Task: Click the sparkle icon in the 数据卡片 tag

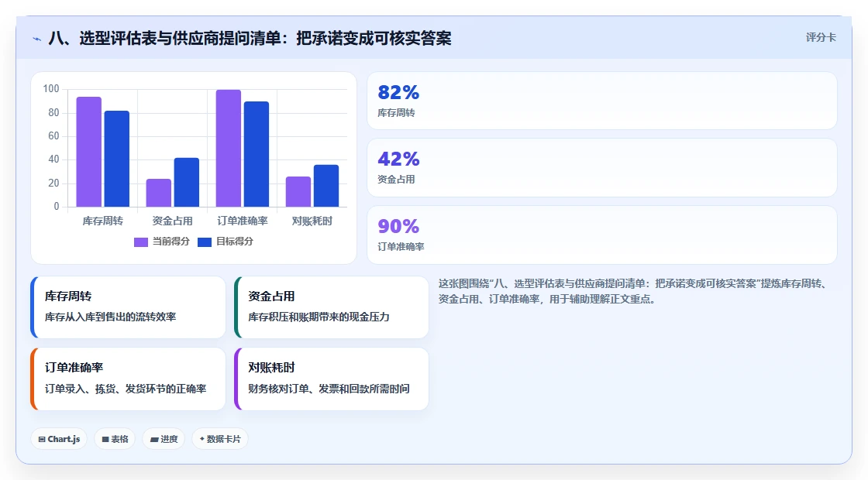Action: pyautogui.click(x=202, y=438)
